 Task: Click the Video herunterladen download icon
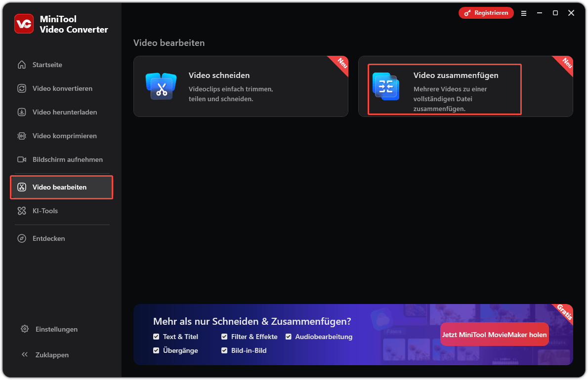point(22,112)
